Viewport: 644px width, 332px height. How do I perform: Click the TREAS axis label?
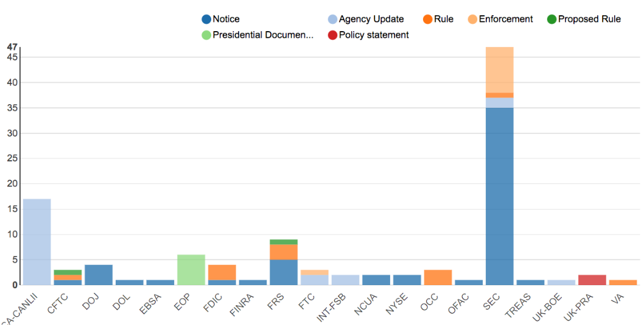coord(517,306)
